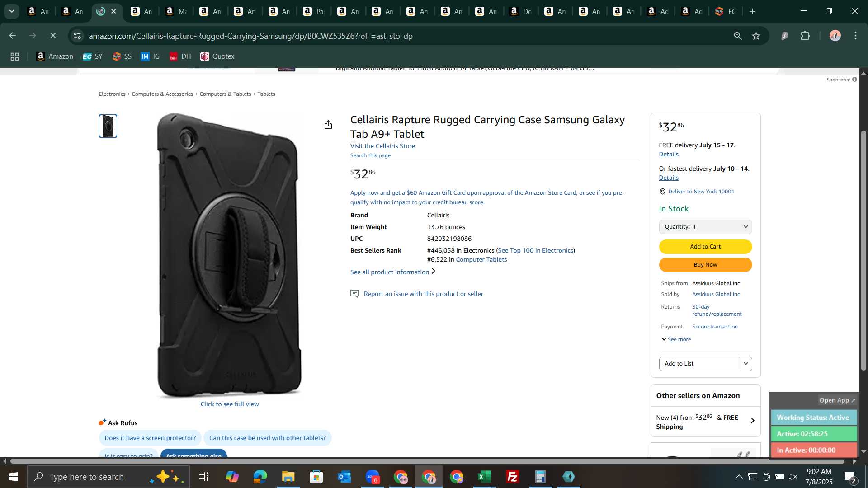Switch to the Do browser tab

click(521, 11)
